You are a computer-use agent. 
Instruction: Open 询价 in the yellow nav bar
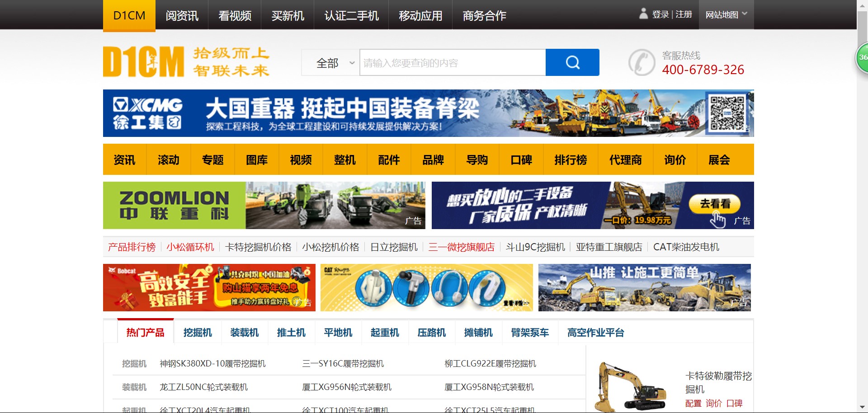[x=675, y=160]
